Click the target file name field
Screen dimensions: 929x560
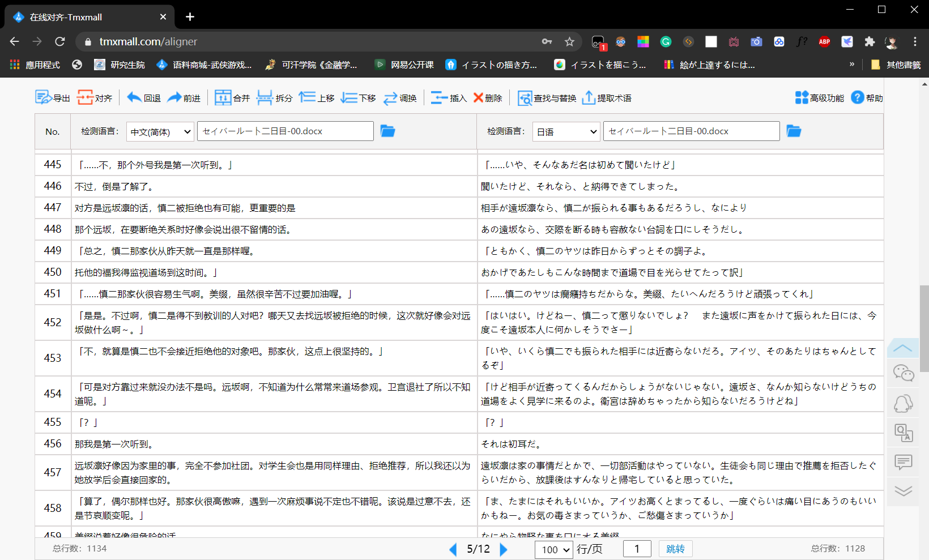pos(692,131)
